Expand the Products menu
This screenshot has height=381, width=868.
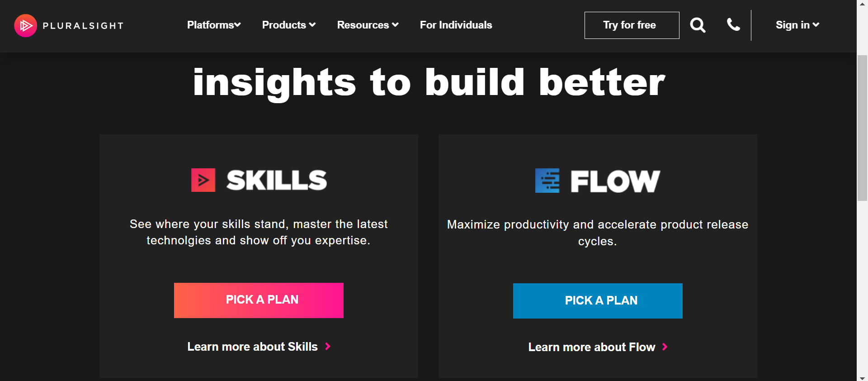(x=288, y=25)
